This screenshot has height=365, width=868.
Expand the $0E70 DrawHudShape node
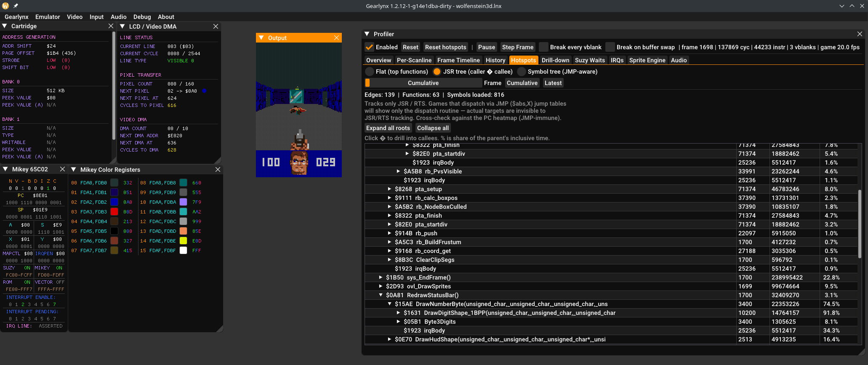(389, 339)
